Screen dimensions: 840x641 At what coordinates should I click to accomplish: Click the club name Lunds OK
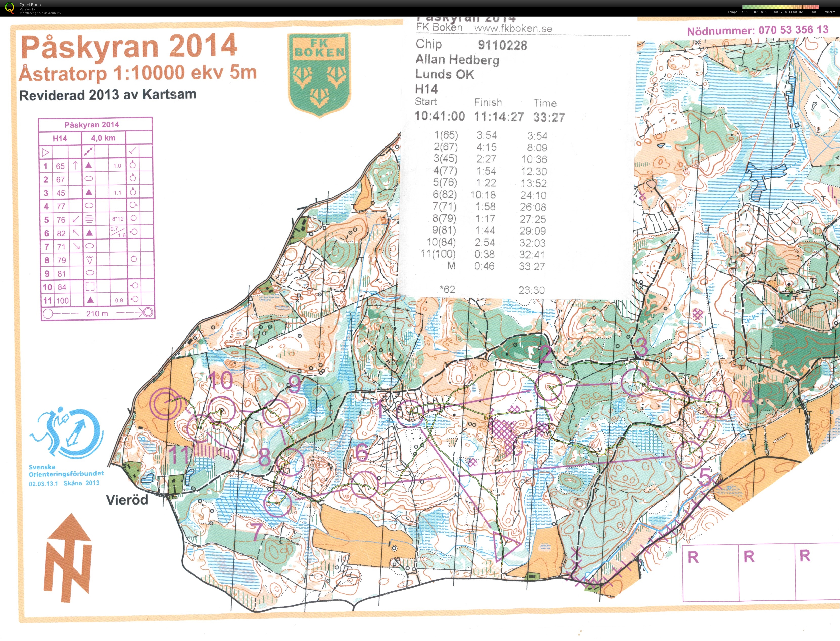(445, 74)
